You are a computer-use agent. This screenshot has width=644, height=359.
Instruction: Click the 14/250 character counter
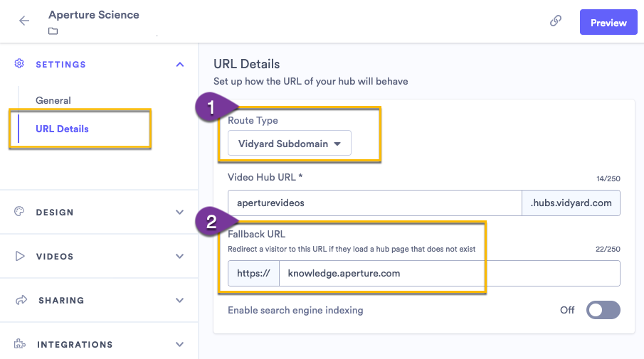click(x=608, y=179)
